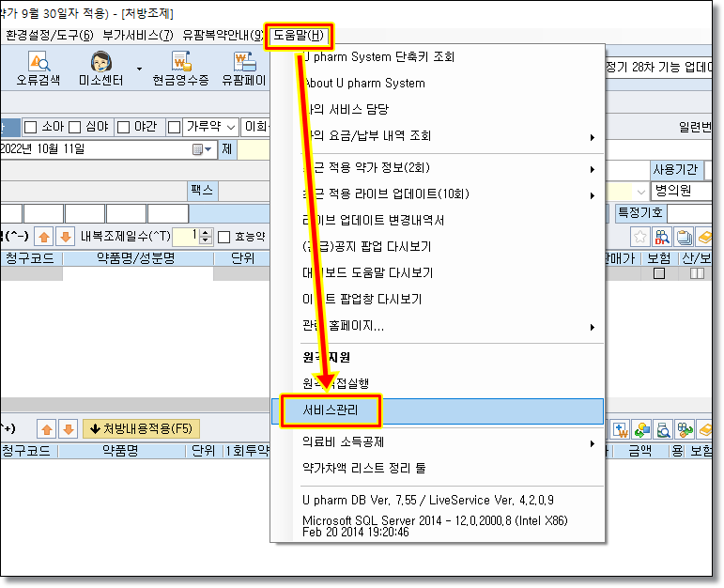Open the 환경설정/도구 menu
The image size is (724, 588).
pos(49,36)
